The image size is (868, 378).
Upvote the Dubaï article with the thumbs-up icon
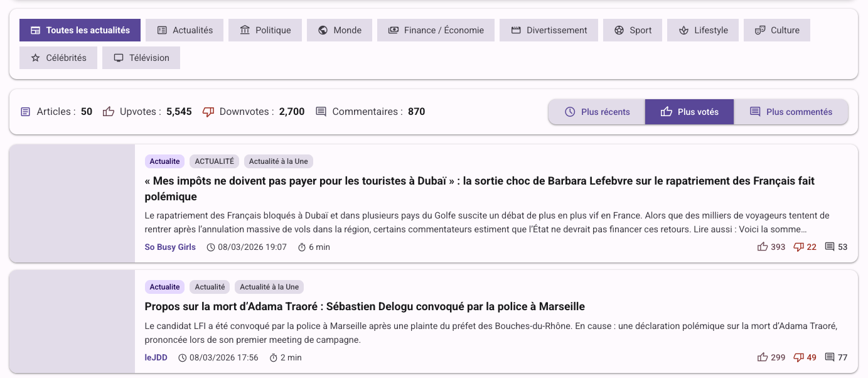(x=763, y=247)
